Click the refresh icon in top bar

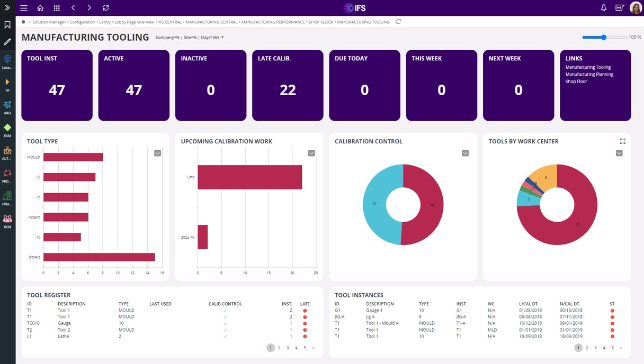pyautogui.click(x=106, y=8)
